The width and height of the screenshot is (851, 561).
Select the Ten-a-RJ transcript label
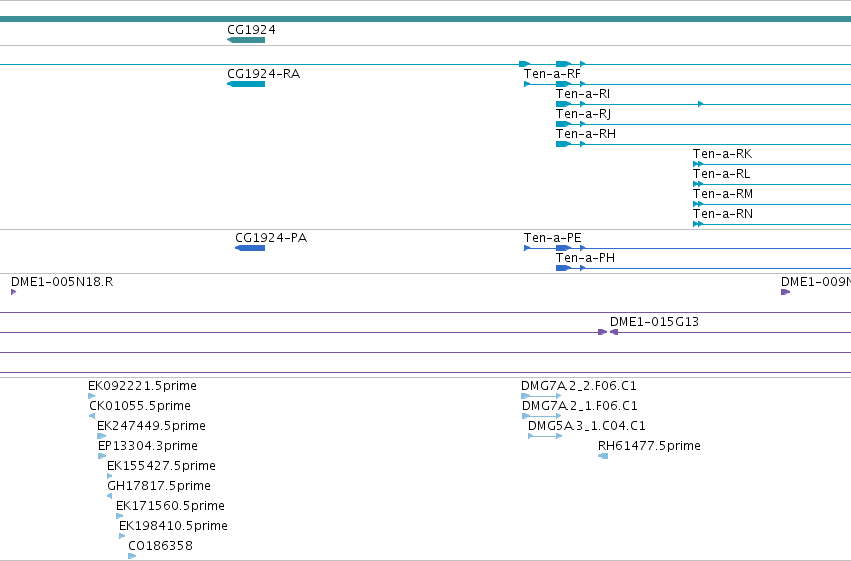pyautogui.click(x=583, y=114)
